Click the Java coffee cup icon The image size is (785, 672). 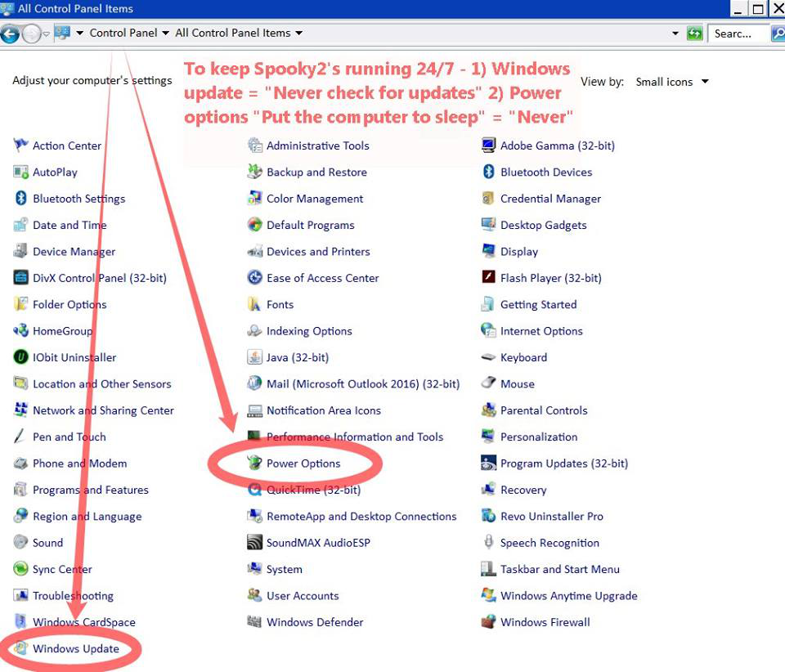pyautogui.click(x=255, y=357)
